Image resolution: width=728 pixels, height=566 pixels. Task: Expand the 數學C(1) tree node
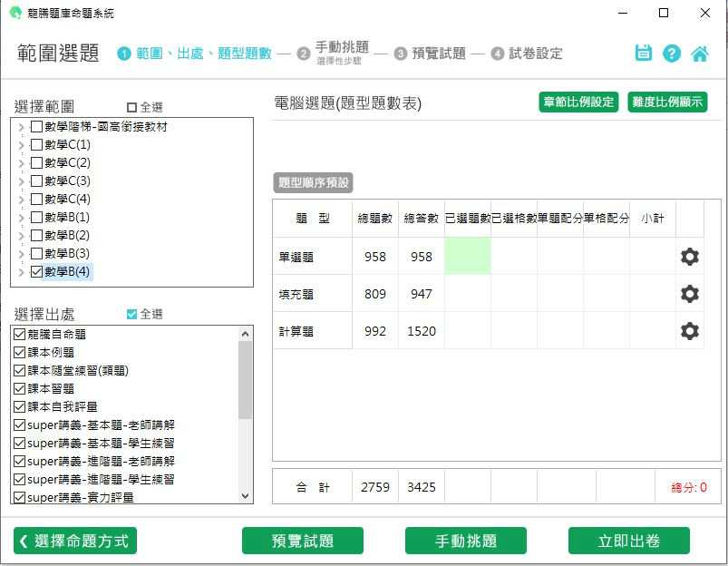pos(21,145)
